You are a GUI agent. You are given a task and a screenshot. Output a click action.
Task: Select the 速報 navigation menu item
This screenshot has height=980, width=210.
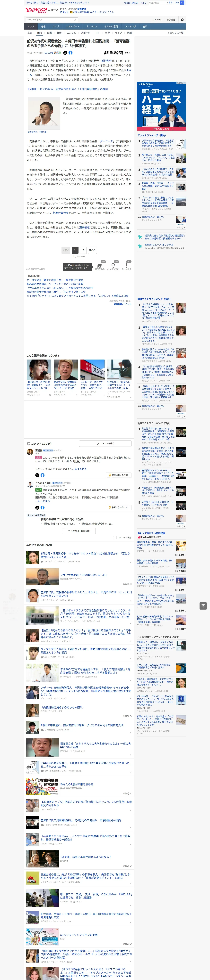[43, 27]
